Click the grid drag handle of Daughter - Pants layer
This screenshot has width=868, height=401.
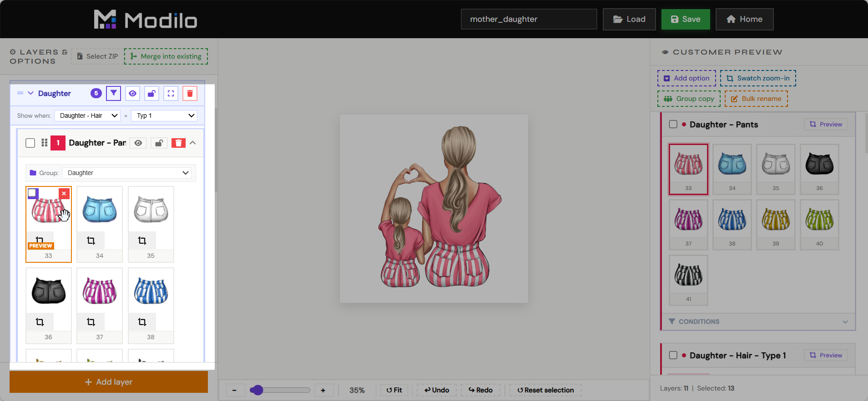pyautogui.click(x=44, y=143)
